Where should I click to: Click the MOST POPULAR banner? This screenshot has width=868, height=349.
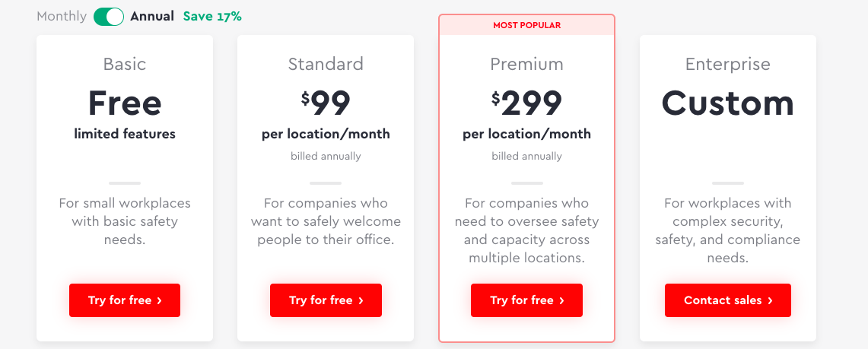pyautogui.click(x=527, y=25)
